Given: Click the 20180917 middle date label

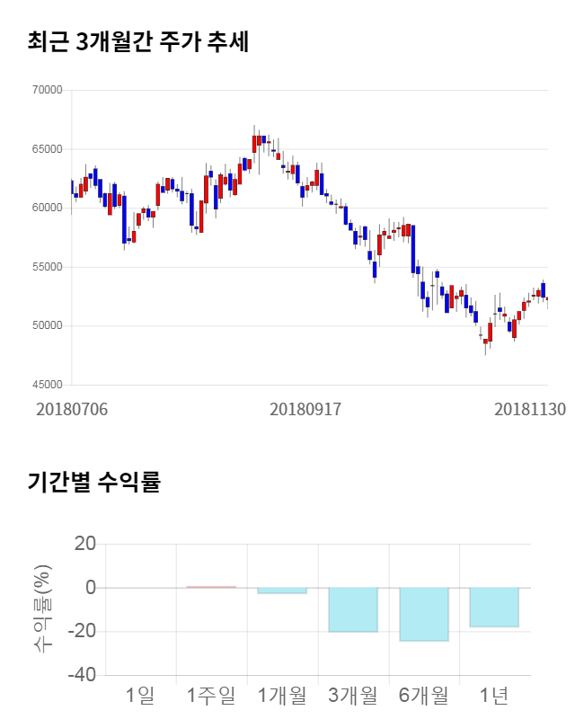Looking at the screenshot, I should pyautogui.click(x=305, y=408).
